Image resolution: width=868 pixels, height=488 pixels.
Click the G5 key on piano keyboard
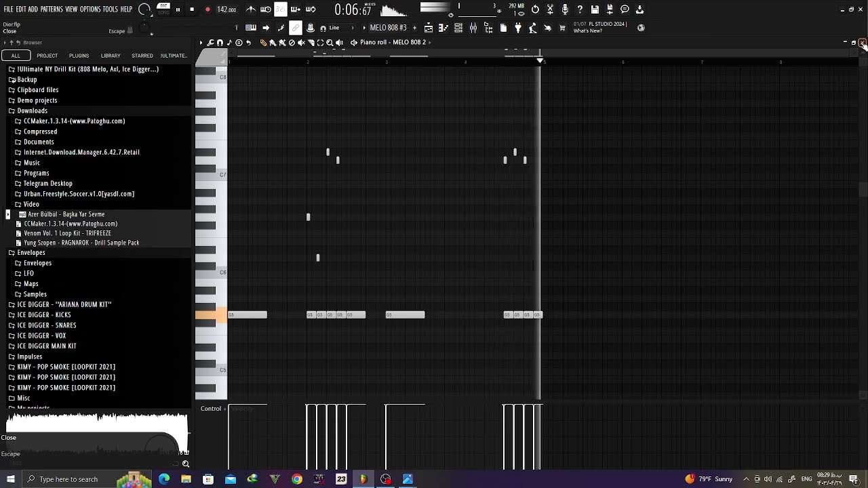tap(211, 315)
